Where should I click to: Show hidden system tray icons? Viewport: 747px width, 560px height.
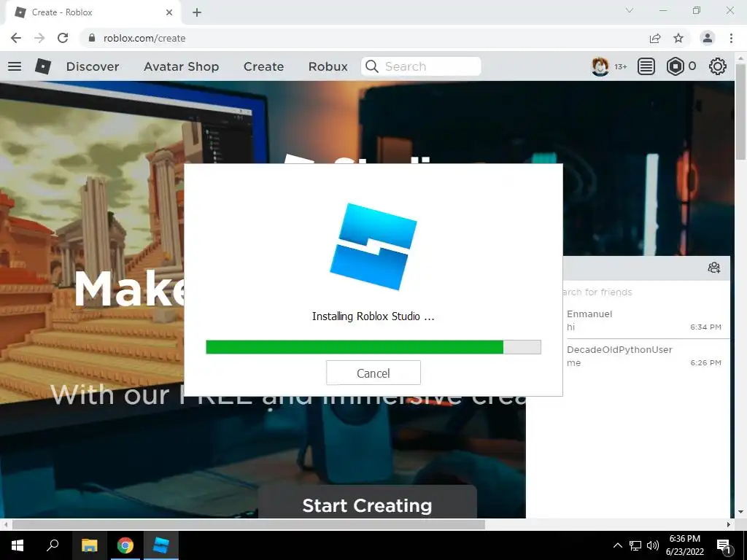pos(617,545)
